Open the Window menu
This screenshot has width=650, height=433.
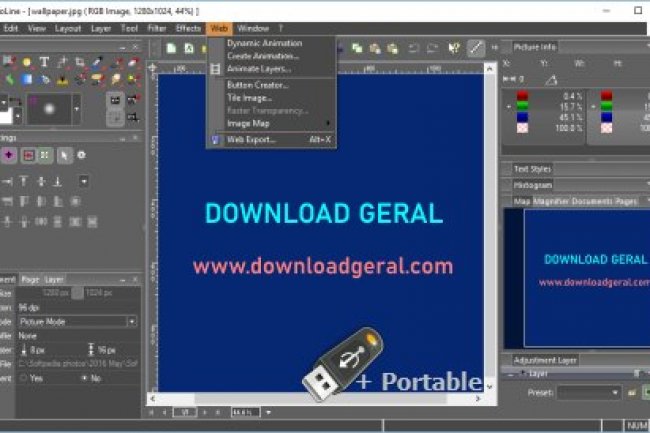pyautogui.click(x=253, y=28)
